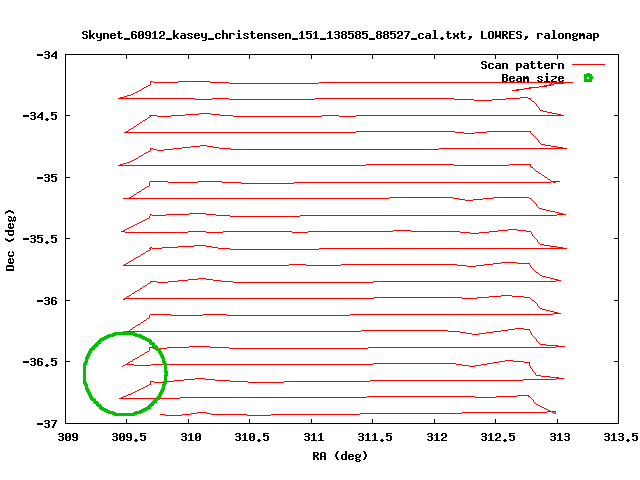Click the y-axis tick label -35
This screenshot has width=640, height=480.
(47, 178)
